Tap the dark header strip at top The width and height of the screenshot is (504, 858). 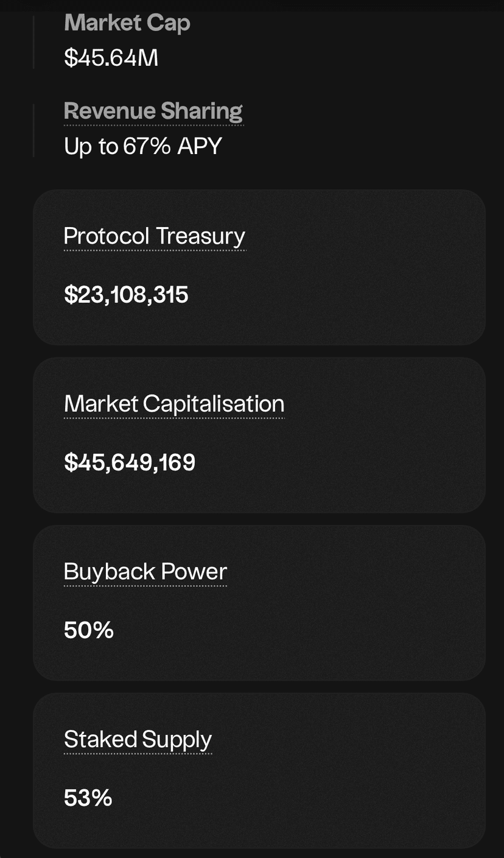pos(252,5)
